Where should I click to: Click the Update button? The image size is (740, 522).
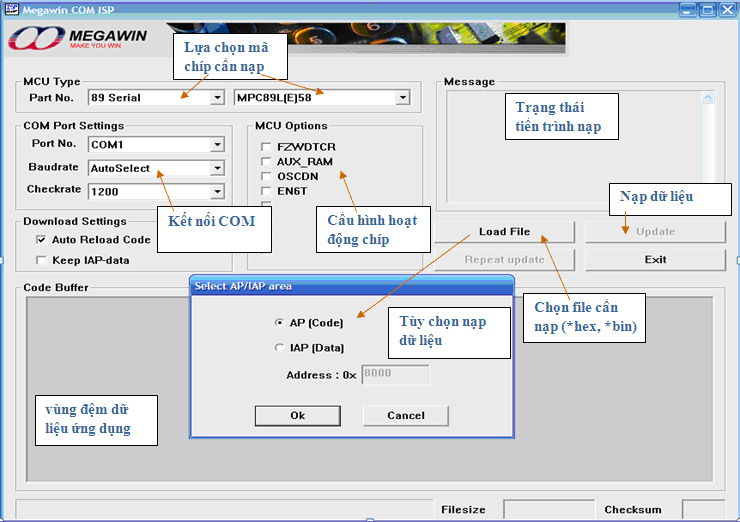[656, 232]
